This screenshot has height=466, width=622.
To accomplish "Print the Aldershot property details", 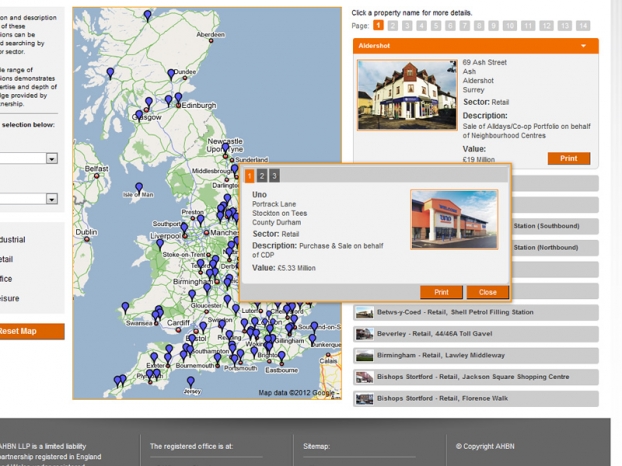I will (x=569, y=158).
